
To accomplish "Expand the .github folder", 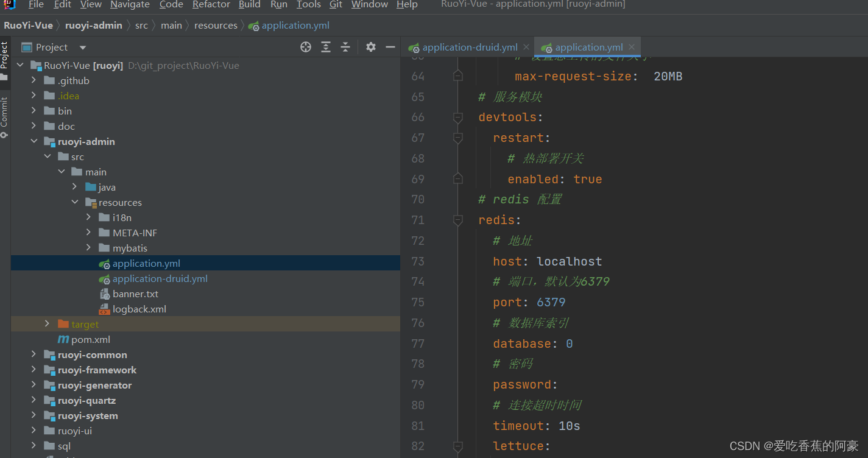I will (34, 80).
